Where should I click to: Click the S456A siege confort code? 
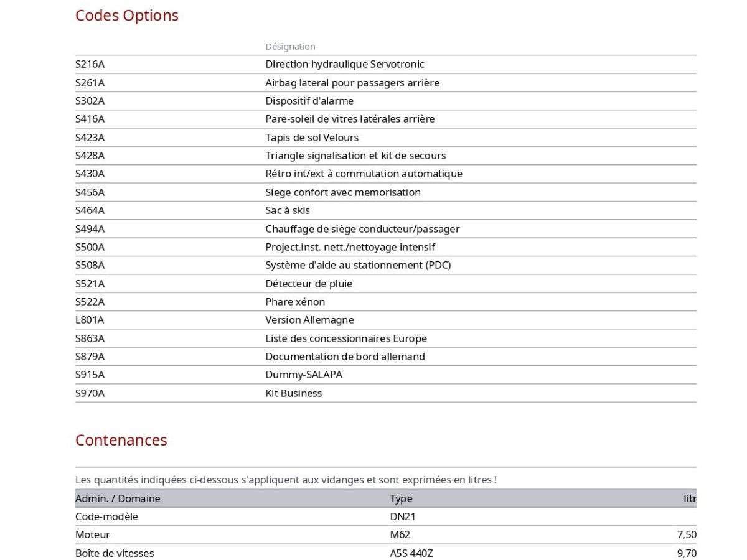(x=90, y=192)
